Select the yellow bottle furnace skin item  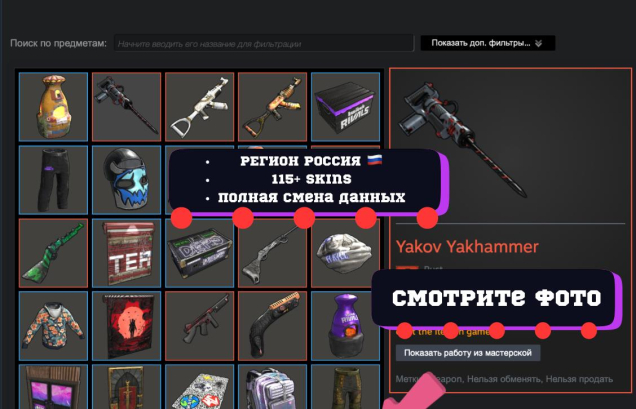53,107
